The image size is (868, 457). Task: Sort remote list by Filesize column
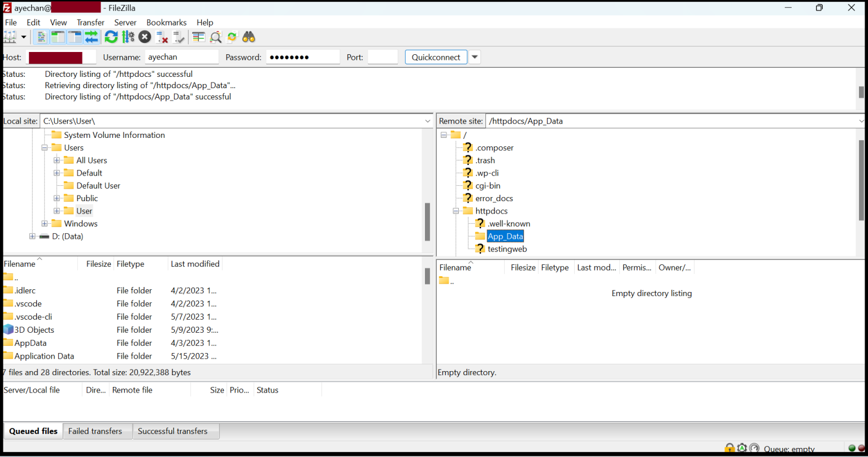[x=523, y=268]
